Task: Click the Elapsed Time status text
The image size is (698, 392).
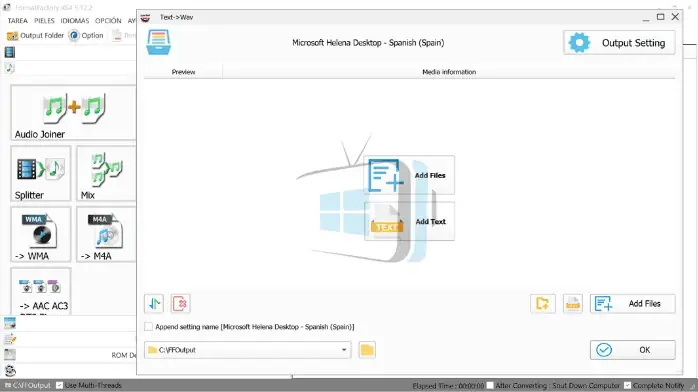Action: pos(448,386)
